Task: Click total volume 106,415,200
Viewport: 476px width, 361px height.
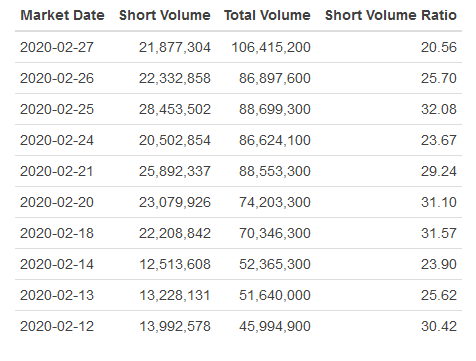Action: 271,47
